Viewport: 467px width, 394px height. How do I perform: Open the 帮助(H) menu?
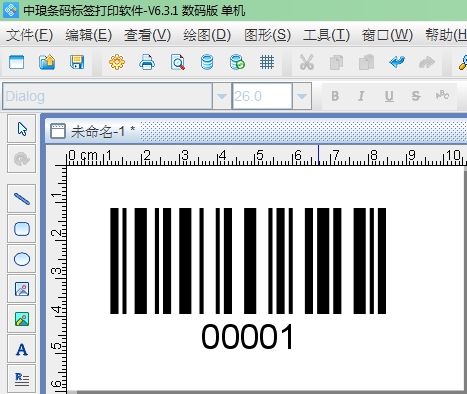(446, 35)
